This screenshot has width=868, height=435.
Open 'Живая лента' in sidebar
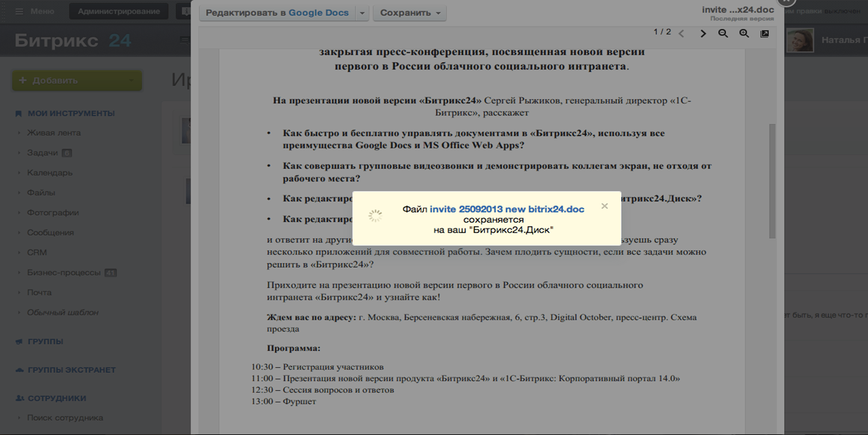click(x=54, y=133)
